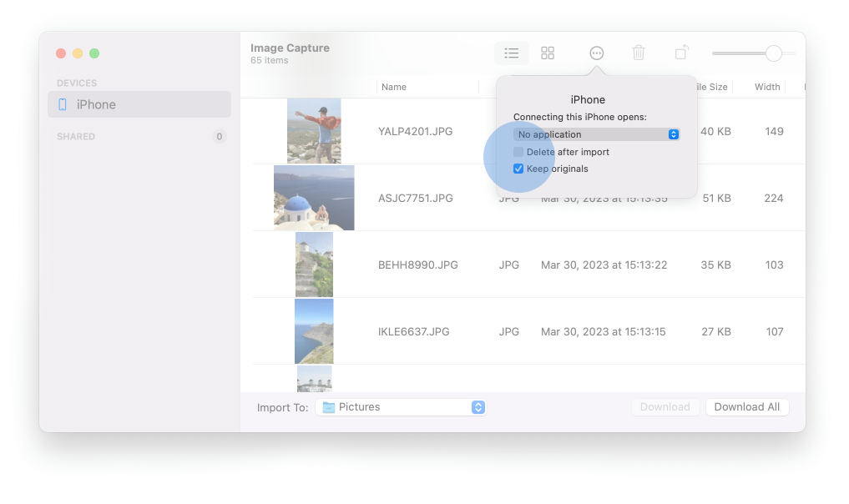
Task: Adjust the thumbnail size slider
Action: coord(774,53)
